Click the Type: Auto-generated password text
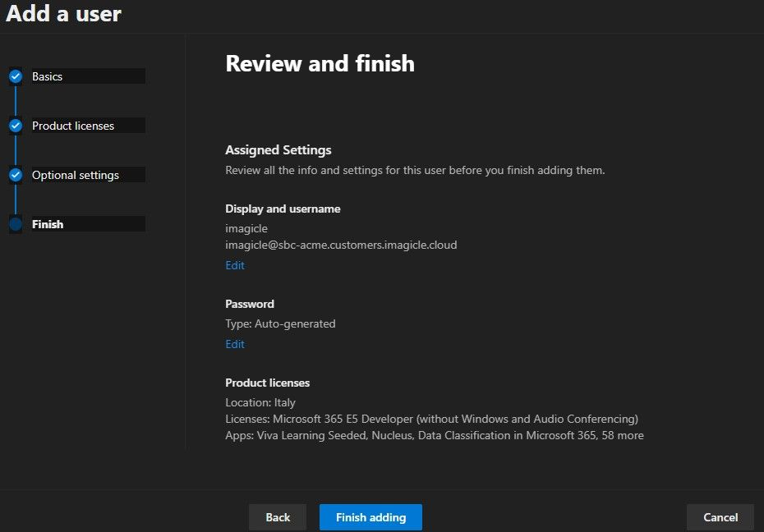The image size is (764, 532). coord(280,323)
